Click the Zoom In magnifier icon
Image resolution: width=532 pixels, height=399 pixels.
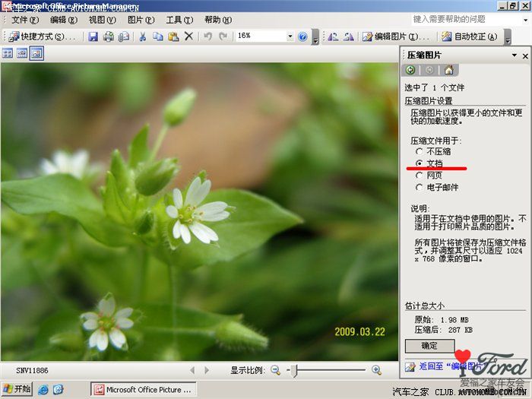pyautogui.click(x=376, y=370)
